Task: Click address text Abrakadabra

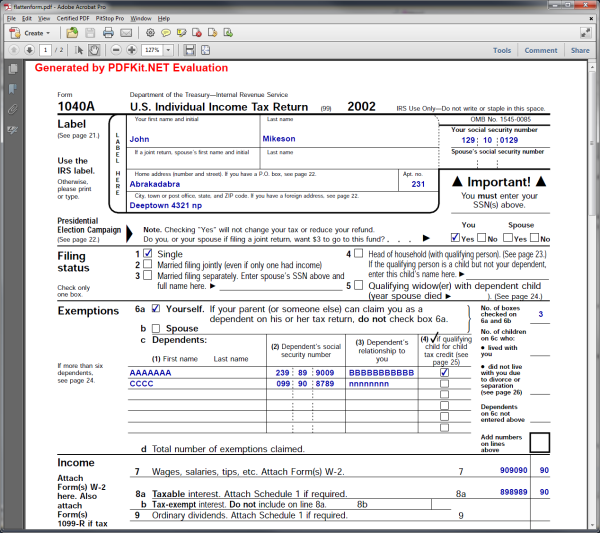Action: [155, 184]
